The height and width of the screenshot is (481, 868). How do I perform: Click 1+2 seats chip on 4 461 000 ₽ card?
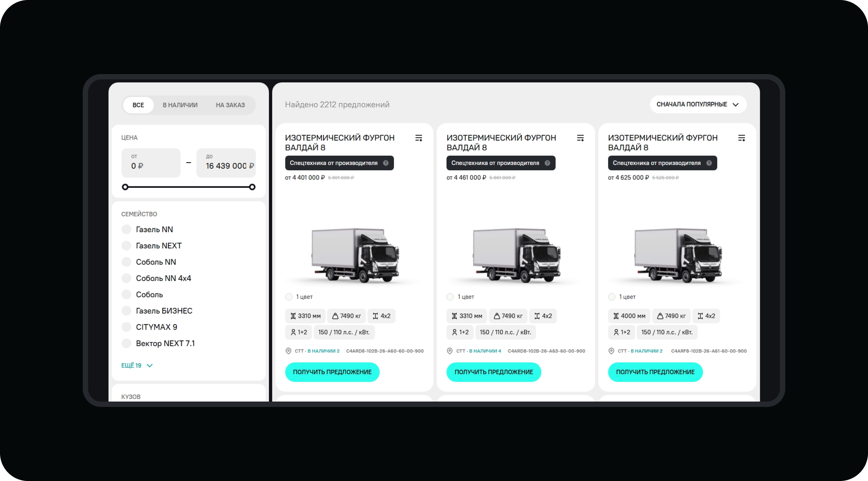click(x=460, y=332)
